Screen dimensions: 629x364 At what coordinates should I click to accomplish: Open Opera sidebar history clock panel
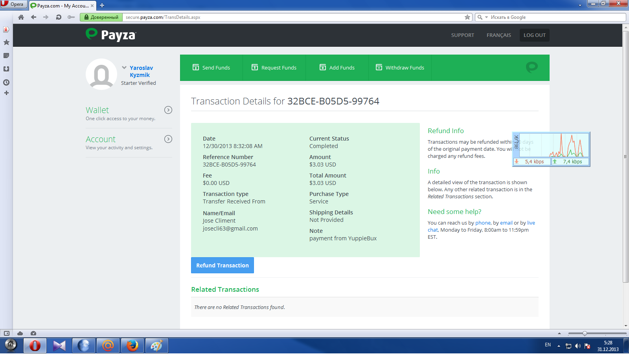pyautogui.click(x=6, y=82)
